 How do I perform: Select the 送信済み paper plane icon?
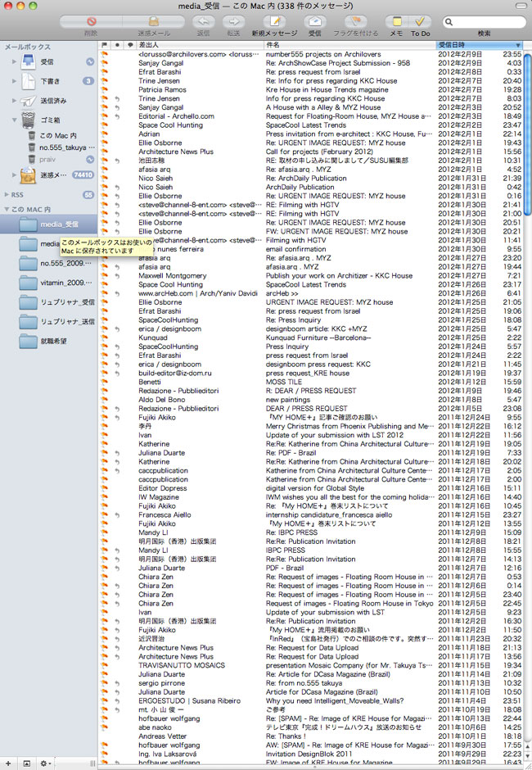[29, 101]
